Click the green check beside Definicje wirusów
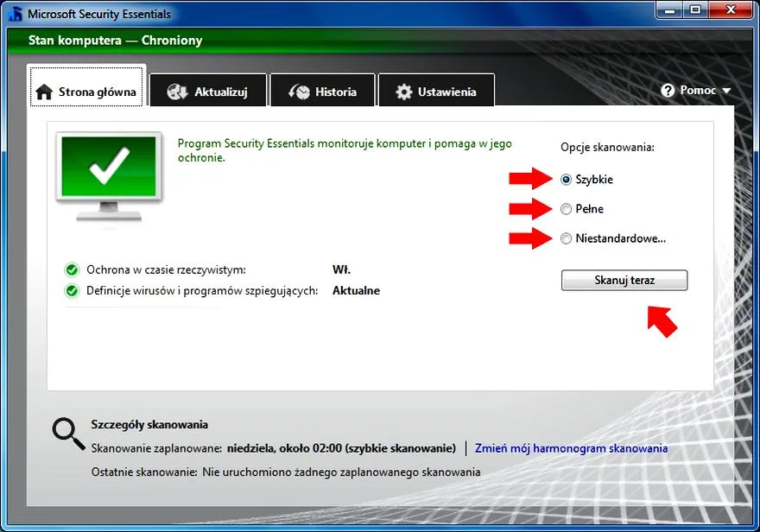The width and height of the screenshot is (760, 532). click(72, 291)
